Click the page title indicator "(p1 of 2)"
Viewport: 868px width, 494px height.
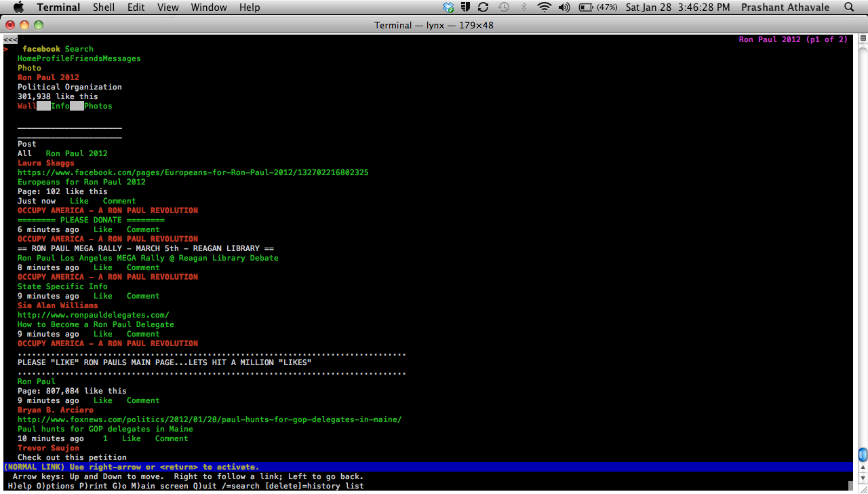click(x=827, y=39)
